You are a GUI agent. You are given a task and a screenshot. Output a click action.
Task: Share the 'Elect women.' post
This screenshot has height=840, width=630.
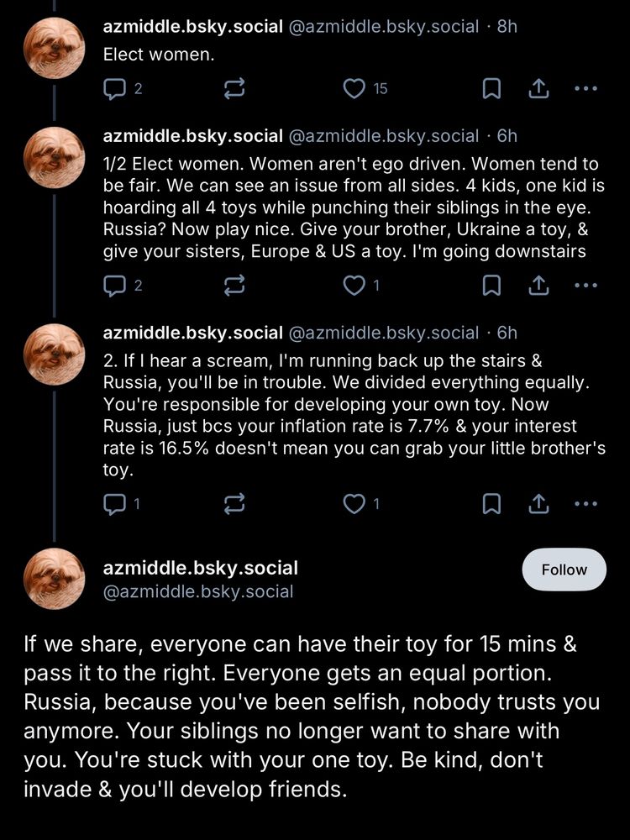[539, 88]
